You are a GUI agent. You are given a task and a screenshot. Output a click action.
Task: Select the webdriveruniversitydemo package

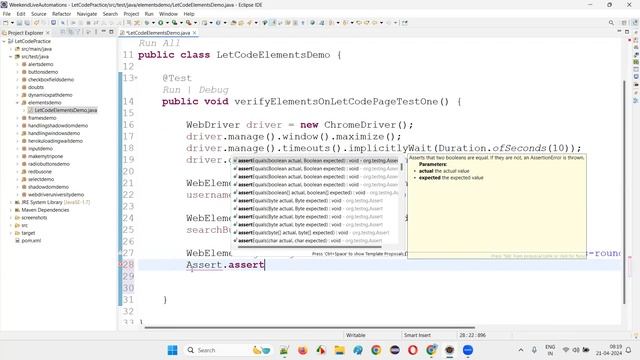click(56, 195)
